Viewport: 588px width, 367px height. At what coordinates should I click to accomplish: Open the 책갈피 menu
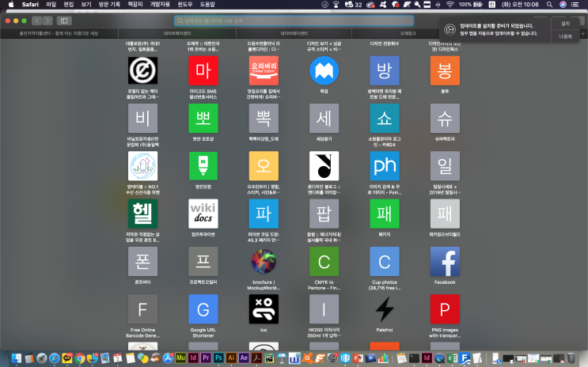pyautogui.click(x=135, y=5)
